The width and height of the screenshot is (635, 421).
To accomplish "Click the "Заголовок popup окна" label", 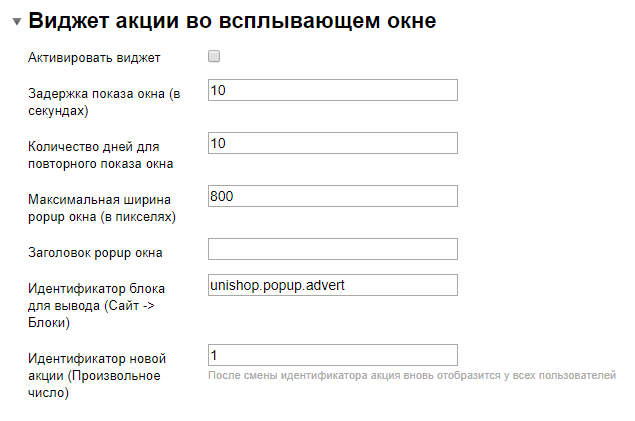I will click(95, 252).
